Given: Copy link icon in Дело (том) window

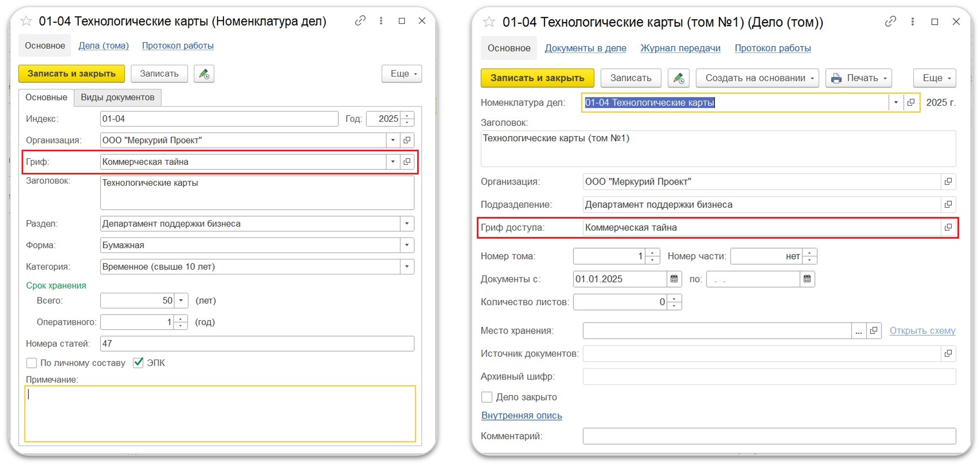Looking at the screenshot, I should click(890, 22).
